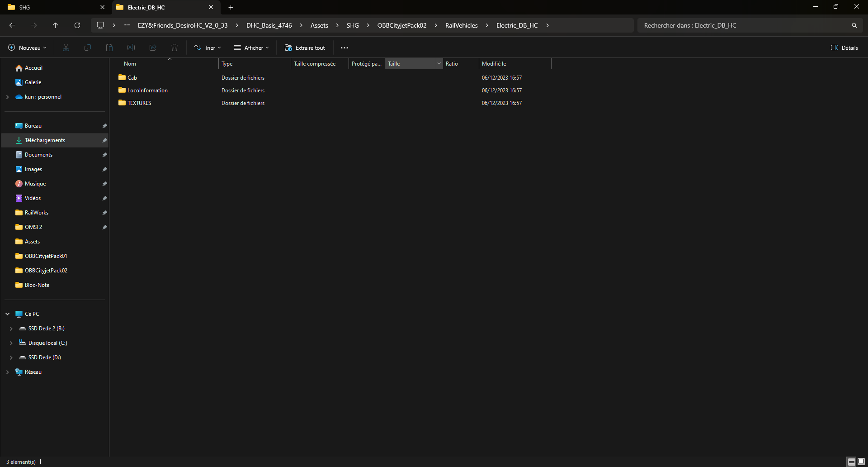Click the Rename icon in toolbar
Image resolution: width=868 pixels, height=467 pixels.
click(131, 48)
